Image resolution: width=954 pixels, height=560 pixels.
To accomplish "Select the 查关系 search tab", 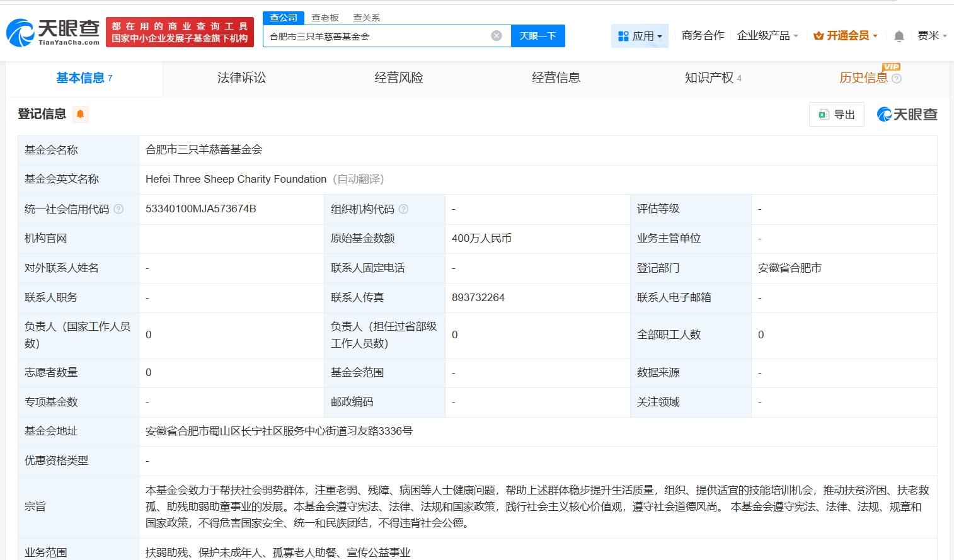I will click(x=367, y=18).
